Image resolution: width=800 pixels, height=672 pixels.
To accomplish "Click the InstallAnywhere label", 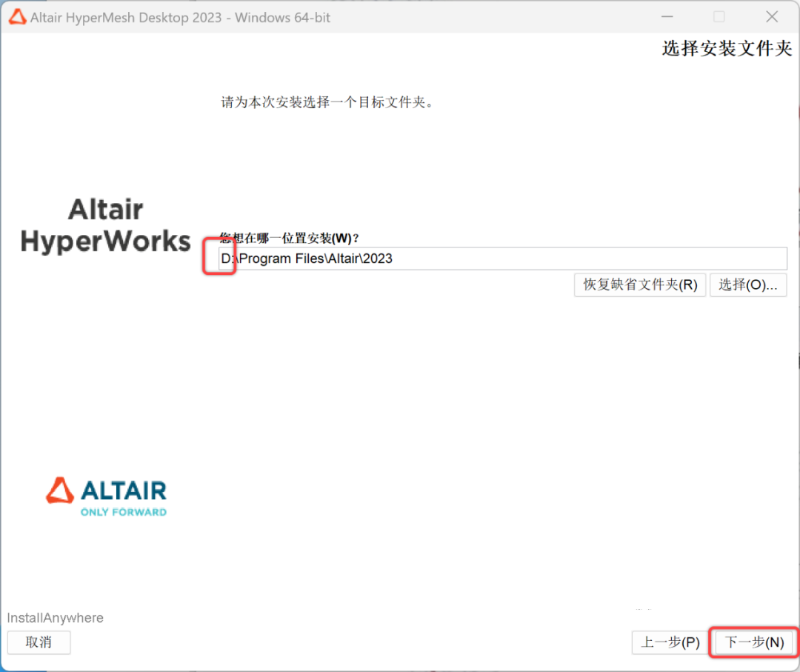I will click(x=55, y=618).
